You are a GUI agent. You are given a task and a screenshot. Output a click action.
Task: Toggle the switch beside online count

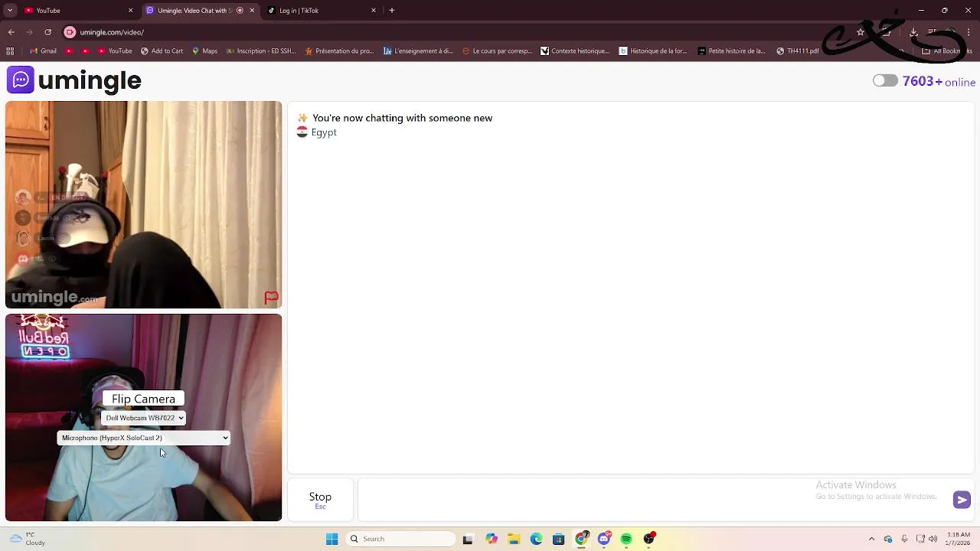tap(885, 80)
